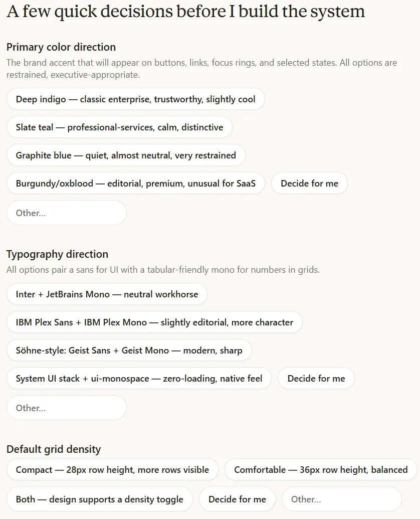The width and height of the screenshot is (420, 519).
Task: Choose Inter + JetBrains Mono typography
Action: (107, 294)
